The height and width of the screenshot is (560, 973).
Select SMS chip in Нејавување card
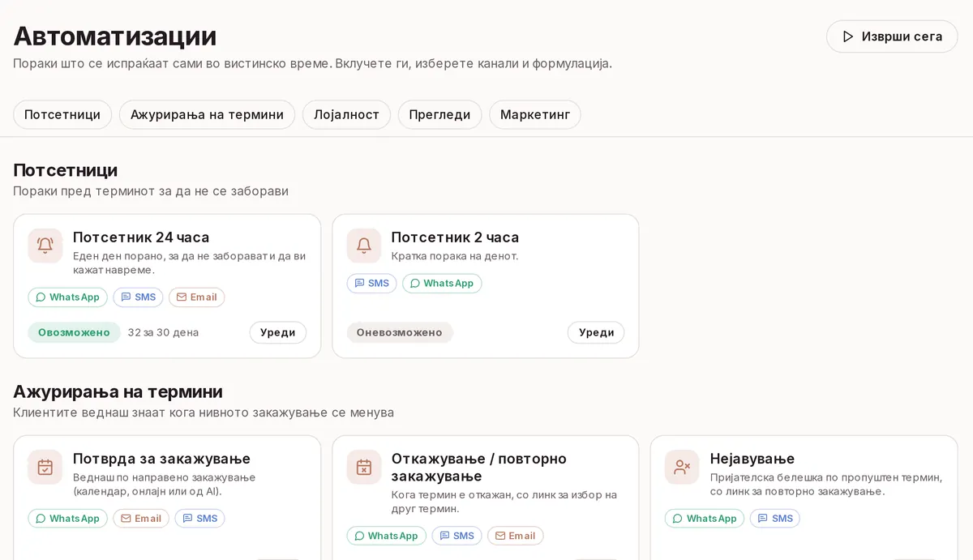pyautogui.click(x=775, y=519)
